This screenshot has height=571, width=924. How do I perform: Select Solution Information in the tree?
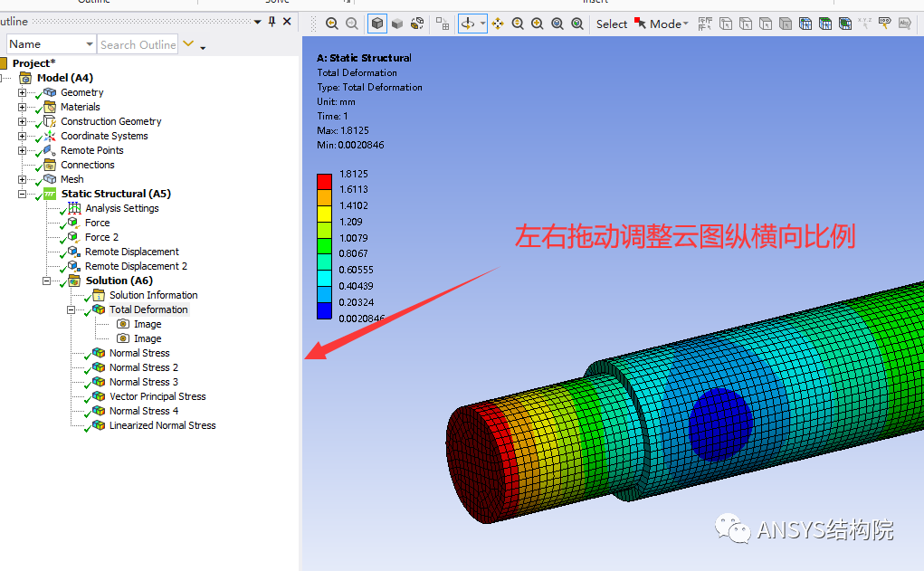pos(153,295)
